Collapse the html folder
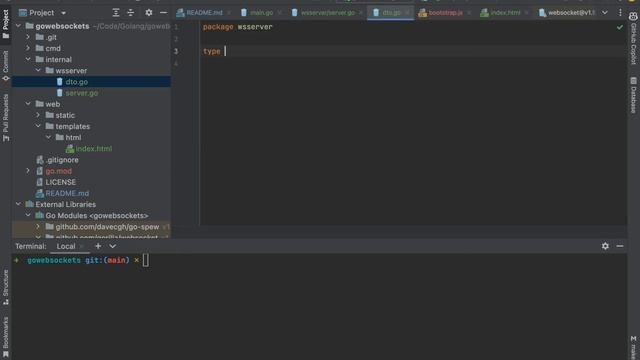 (x=48, y=137)
